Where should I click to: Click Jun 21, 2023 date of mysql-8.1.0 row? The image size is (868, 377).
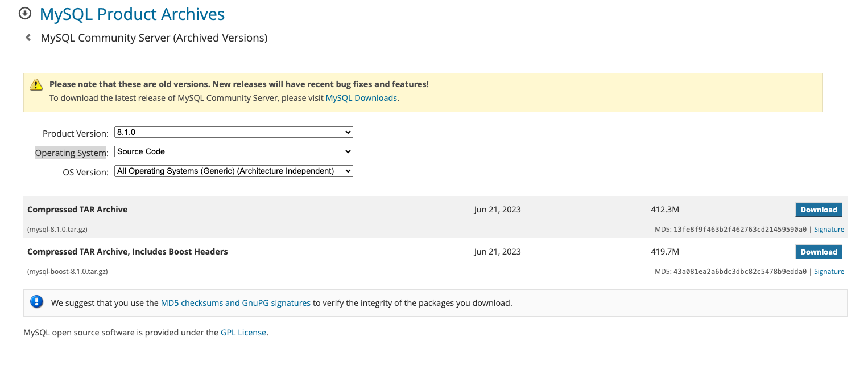497,210
